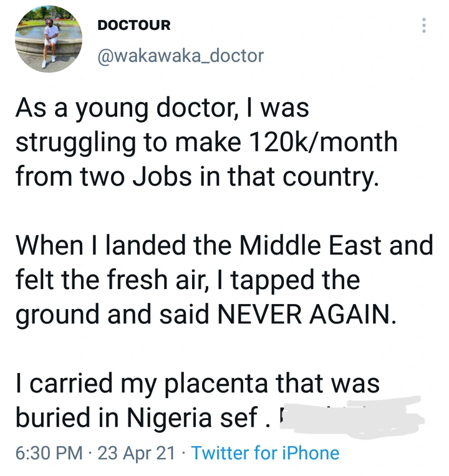The width and height of the screenshot is (449, 476).
Task: Click the word "Nigeria" in the last line
Action: coord(169,417)
